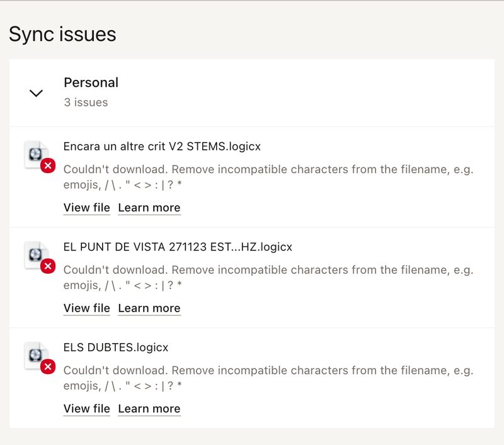
Task: Open Learn more for ELS DUBTES
Action: point(149,408)
